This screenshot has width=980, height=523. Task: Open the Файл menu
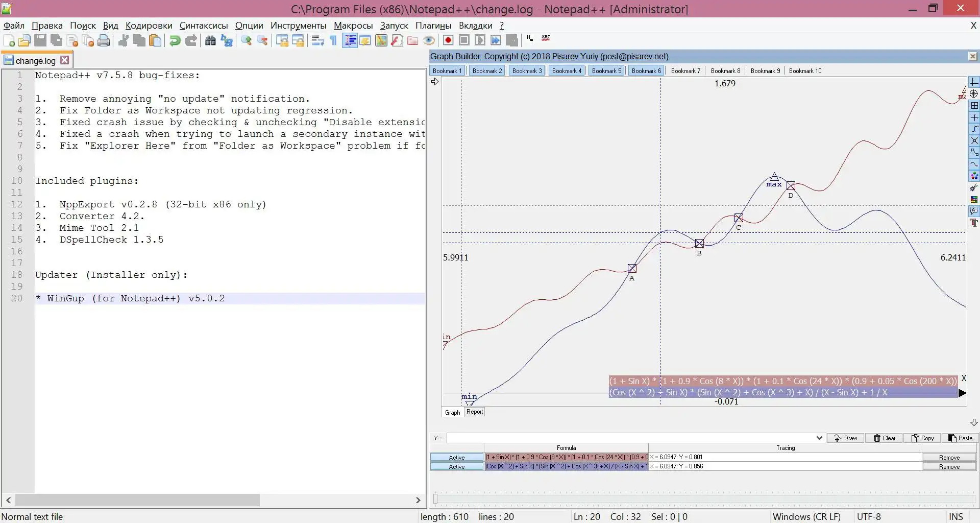click(14, 26)
